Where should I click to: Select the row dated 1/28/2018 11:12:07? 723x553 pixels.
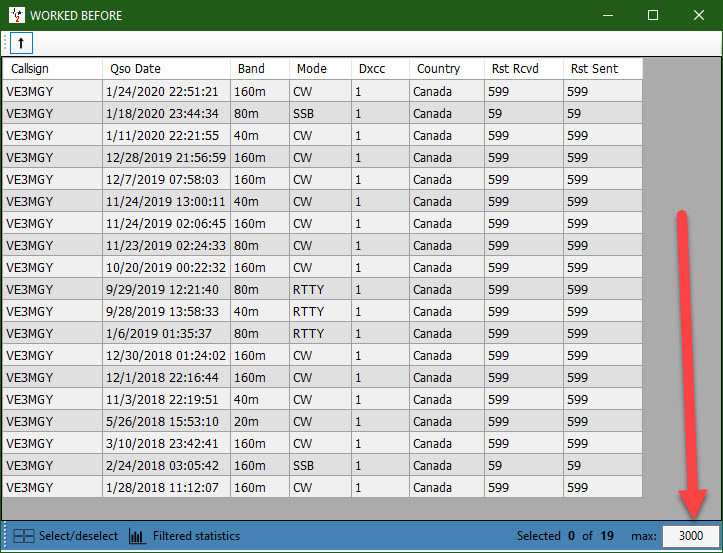tap(322, 488)
